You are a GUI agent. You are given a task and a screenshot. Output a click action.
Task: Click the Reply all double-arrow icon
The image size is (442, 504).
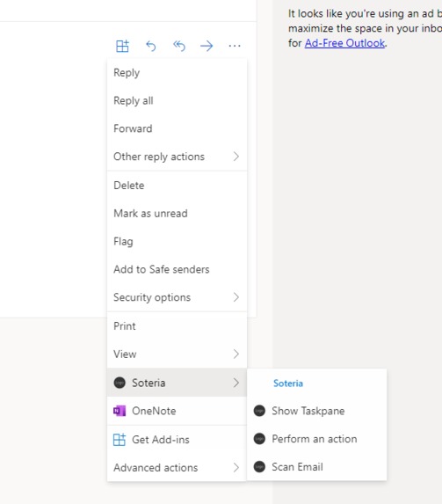[179, 46]
